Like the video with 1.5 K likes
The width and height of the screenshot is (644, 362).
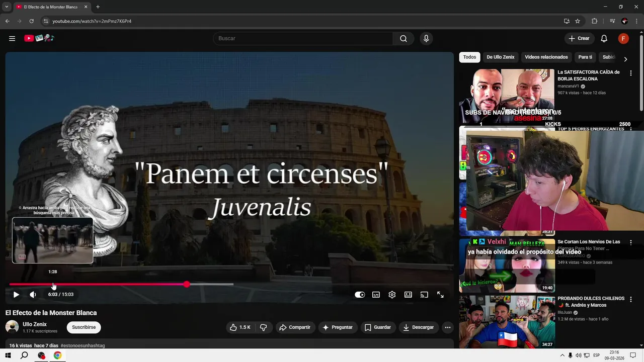pyautogui.click(x=240, y=327)
